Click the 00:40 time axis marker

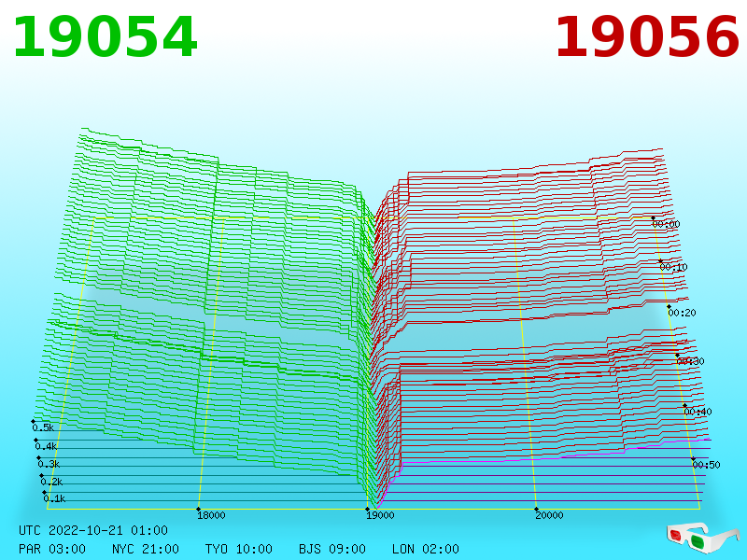(698, 412)
